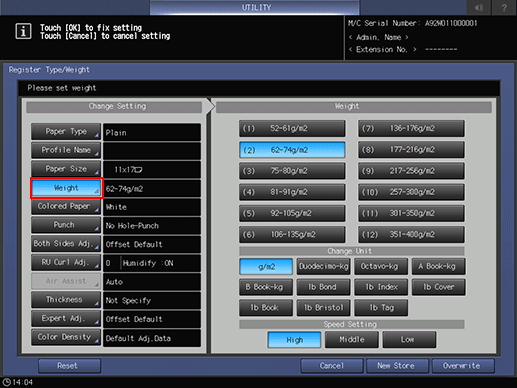Choose Octavo-kg unit
The image size is (517, 388).
(381, 266)
